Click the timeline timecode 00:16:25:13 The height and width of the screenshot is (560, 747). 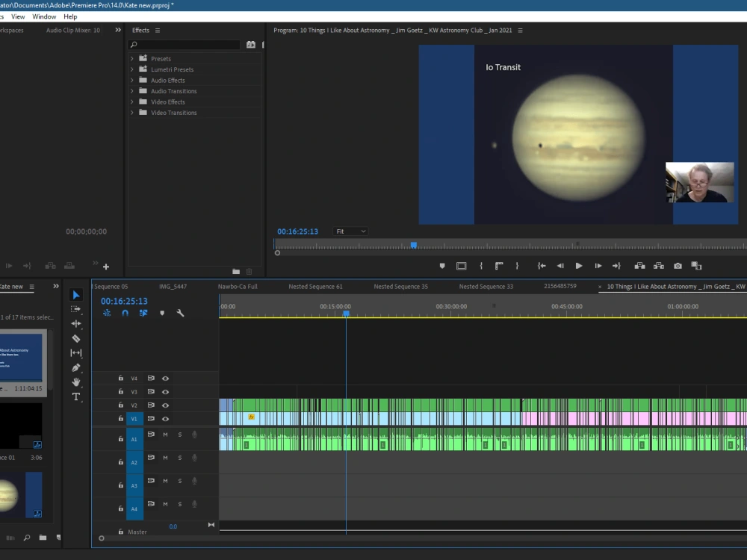pos(124,301)
